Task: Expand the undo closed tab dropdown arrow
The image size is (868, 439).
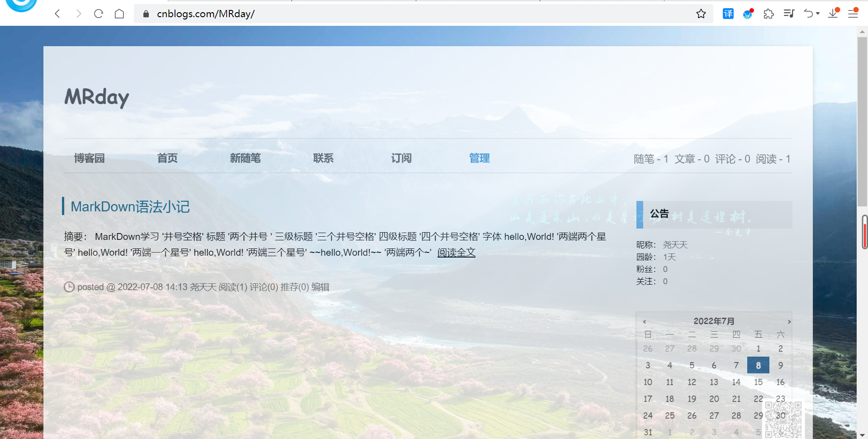Action: tap(818, 14)
